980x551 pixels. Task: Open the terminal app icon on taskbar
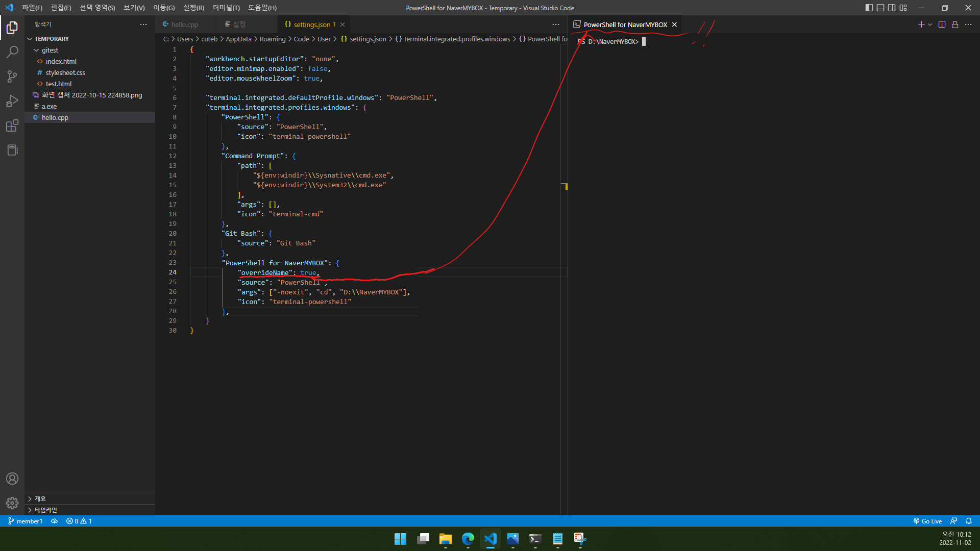coord(535,539)
